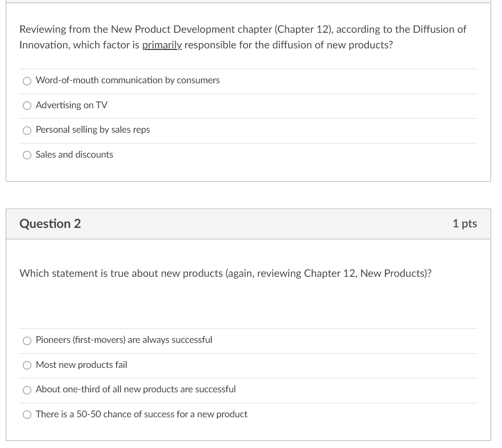The image size is (502, 448).
Task: Select the Advertising on TV radio button
Action: pos(27,106)
